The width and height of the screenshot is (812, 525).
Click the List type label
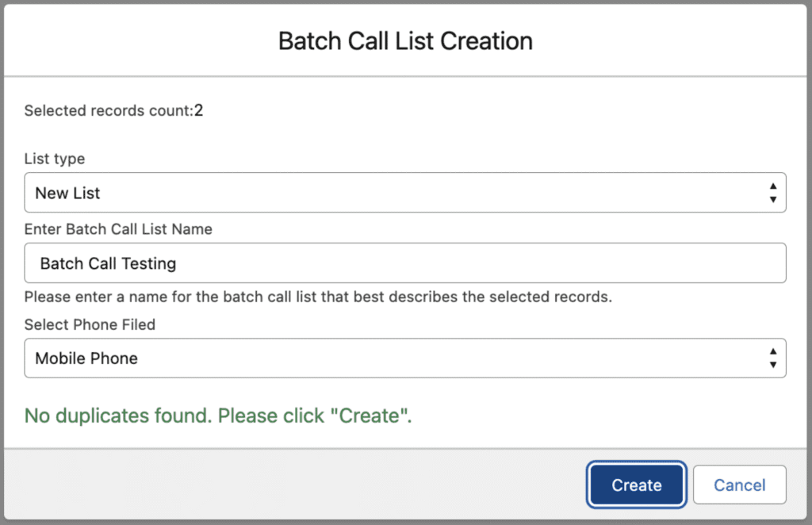pyautogui.click(x=55, y=159)
